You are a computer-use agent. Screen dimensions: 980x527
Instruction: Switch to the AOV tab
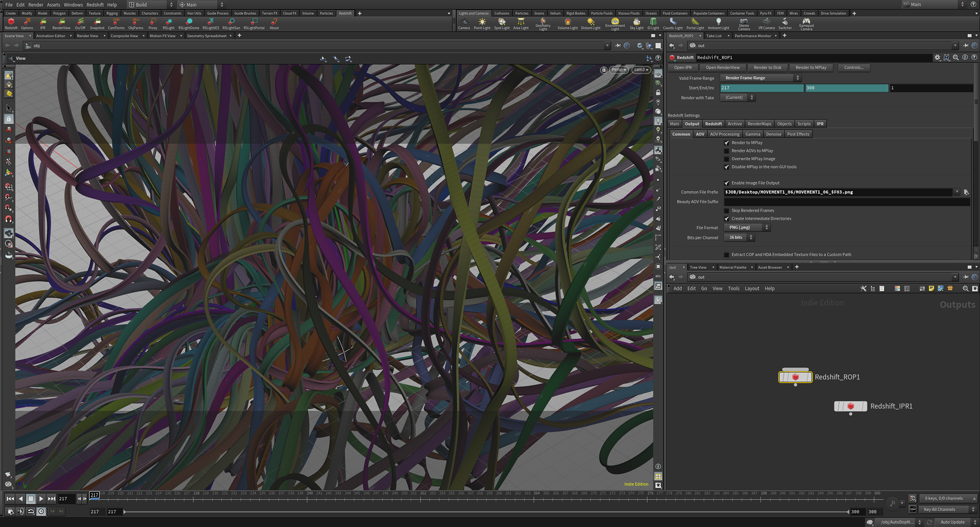(700, 134)
